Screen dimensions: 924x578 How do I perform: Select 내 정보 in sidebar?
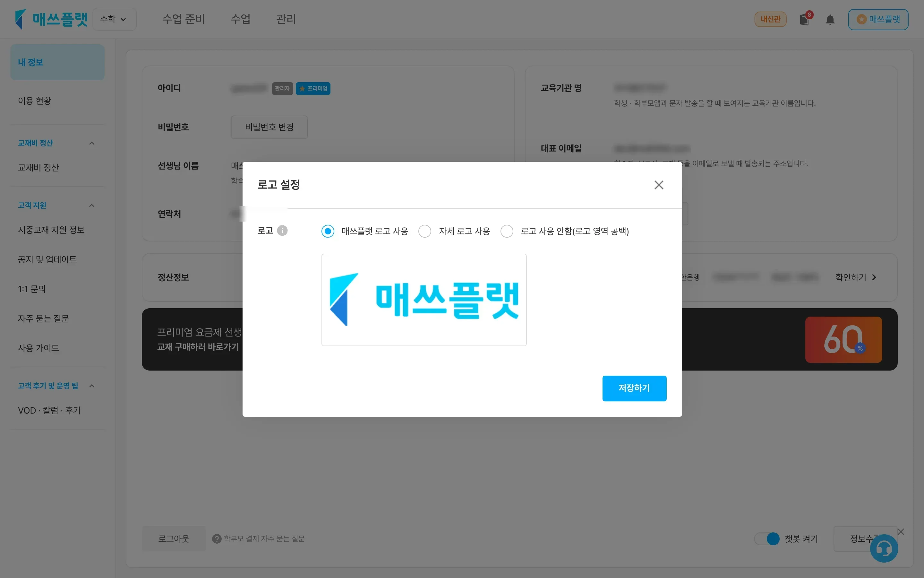click(57, 62)
